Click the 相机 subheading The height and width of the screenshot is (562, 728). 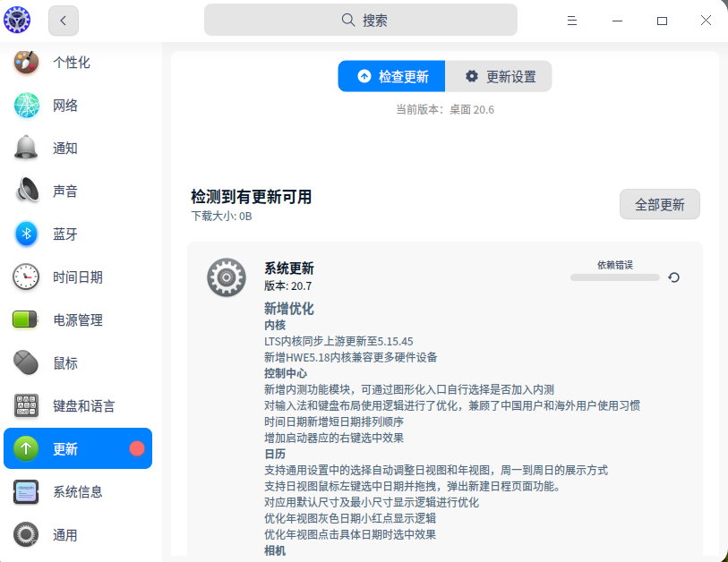(275, 551)
